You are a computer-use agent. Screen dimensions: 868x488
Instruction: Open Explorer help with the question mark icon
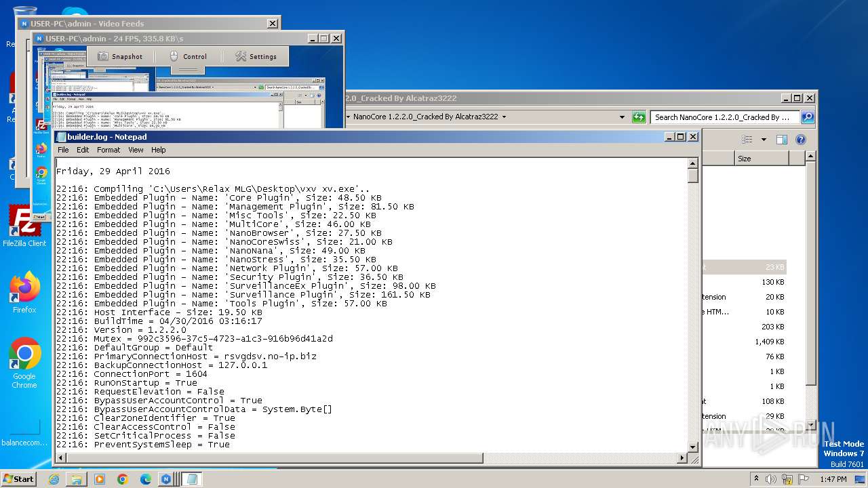pyautogui.click(x=800, y=140)
